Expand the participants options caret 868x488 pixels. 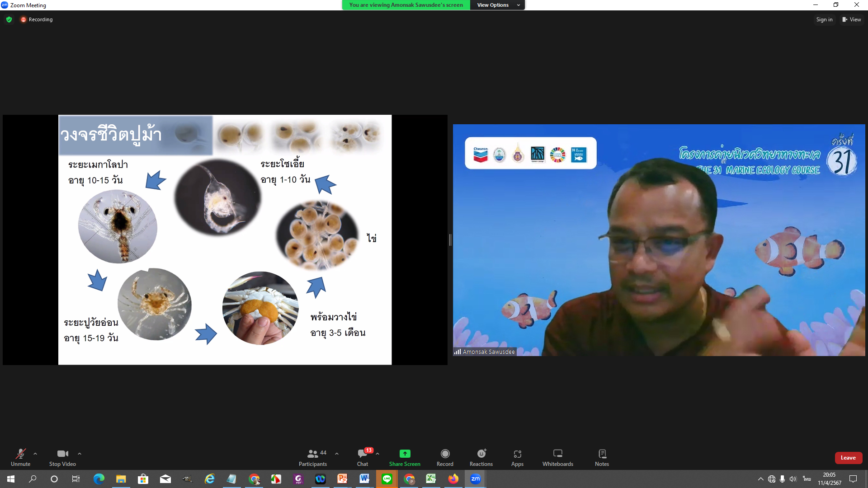[337, 453]
